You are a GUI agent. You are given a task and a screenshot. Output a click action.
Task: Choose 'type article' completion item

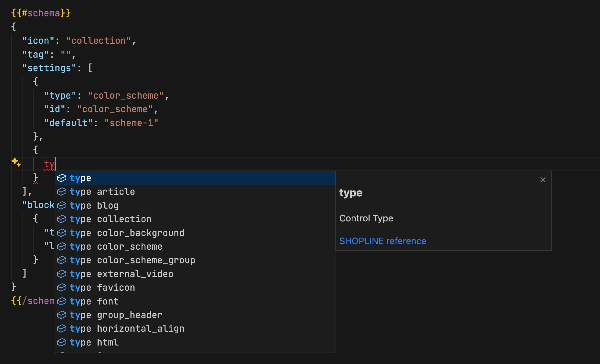point(102,192)
